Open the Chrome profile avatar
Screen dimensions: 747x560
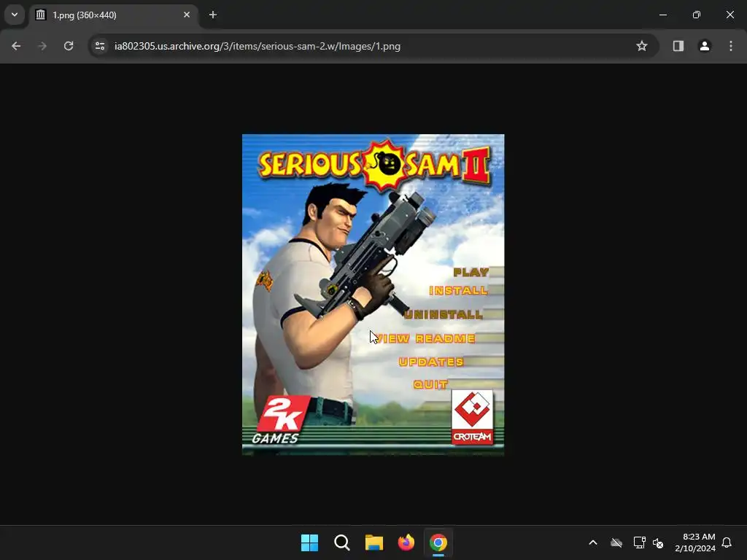[705, 46]
